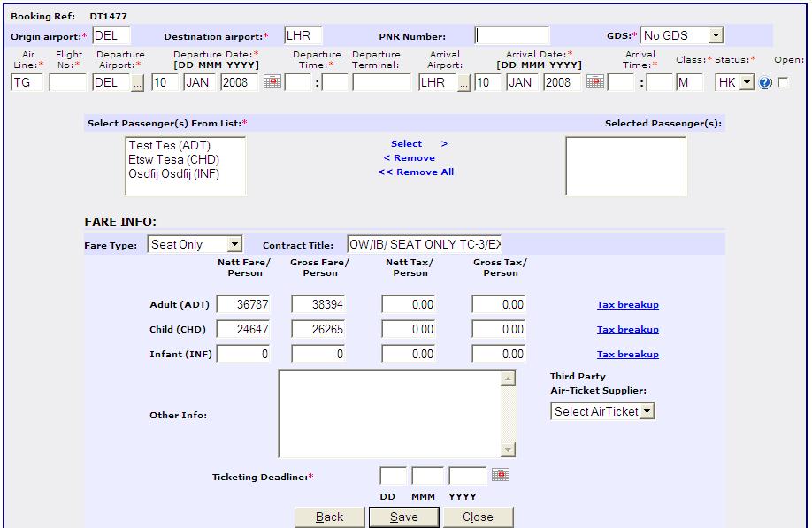Open the Status HK dropdown
Viewport: 812px width, 528px height.
746,82
